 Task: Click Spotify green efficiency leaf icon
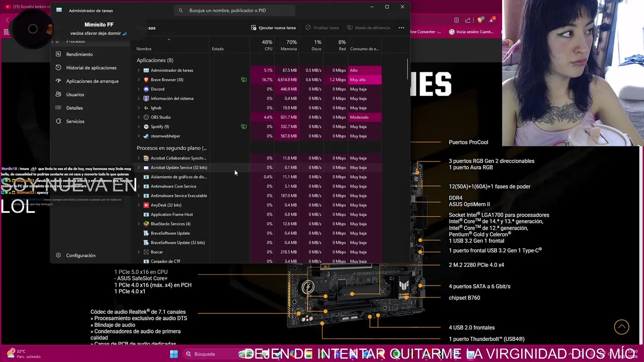(244, 127)
